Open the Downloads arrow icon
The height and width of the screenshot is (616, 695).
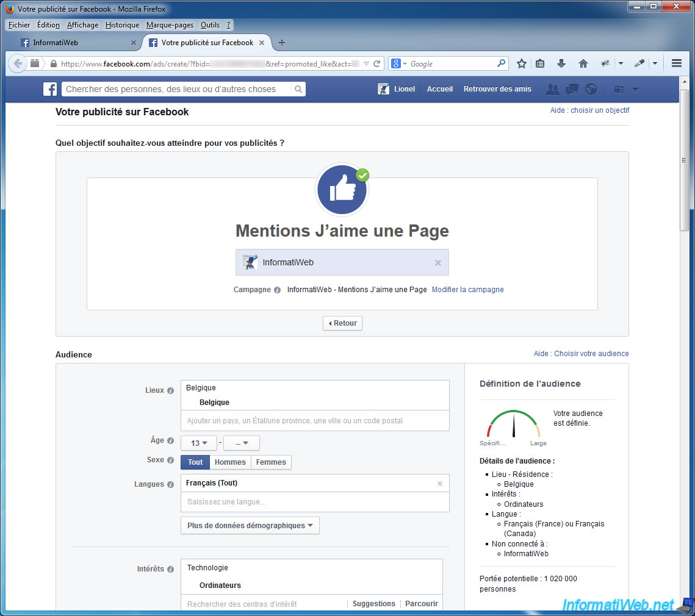[561, 64]
